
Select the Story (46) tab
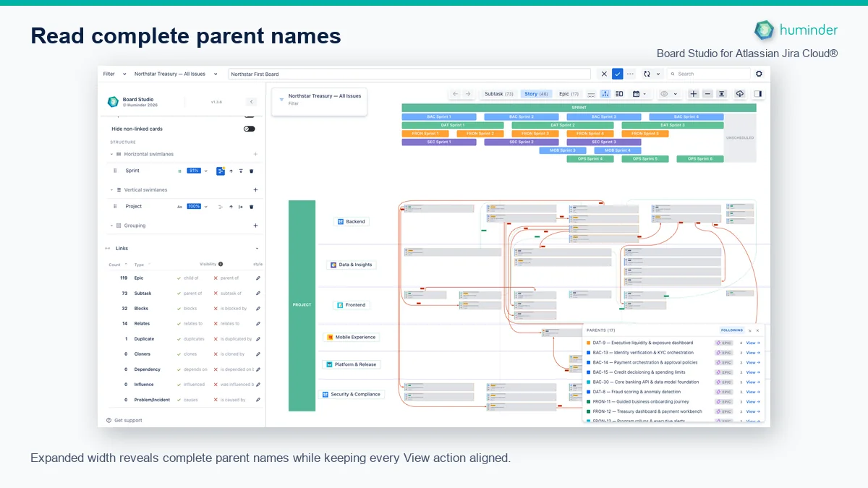click(536, 94)
